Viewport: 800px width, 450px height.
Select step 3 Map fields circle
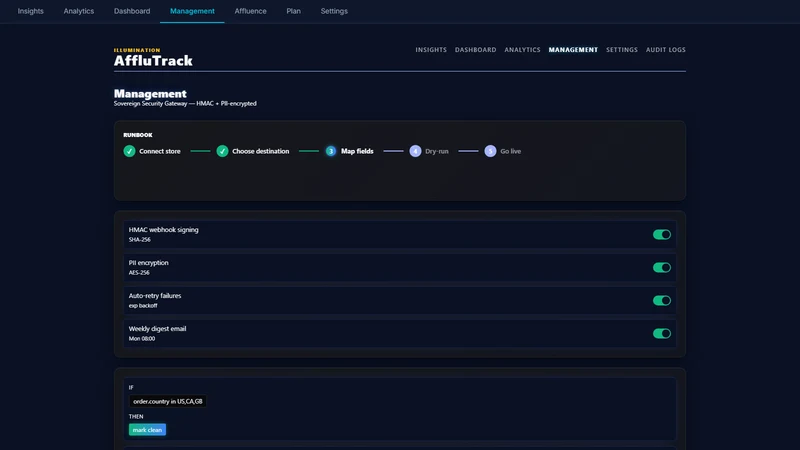tap(331, 151)
